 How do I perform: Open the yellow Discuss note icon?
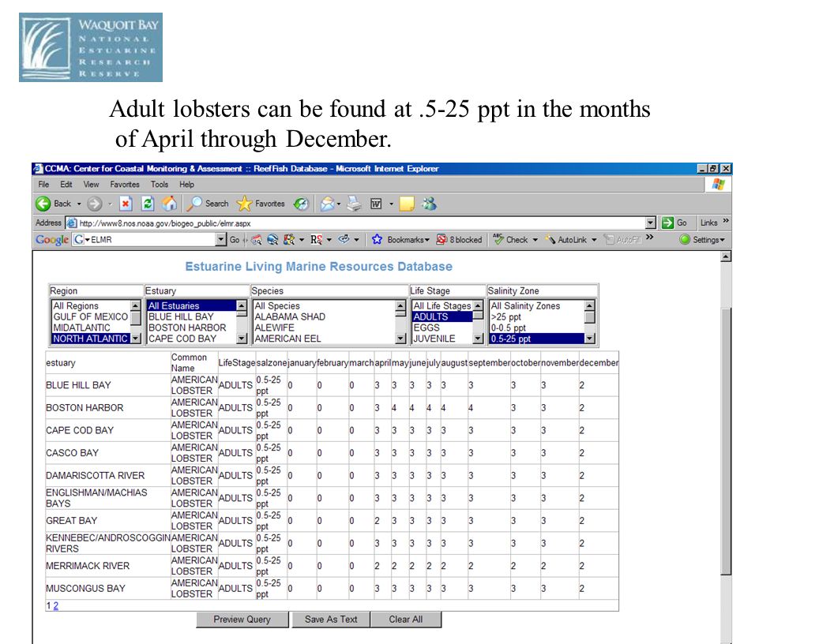coord(407,204)
